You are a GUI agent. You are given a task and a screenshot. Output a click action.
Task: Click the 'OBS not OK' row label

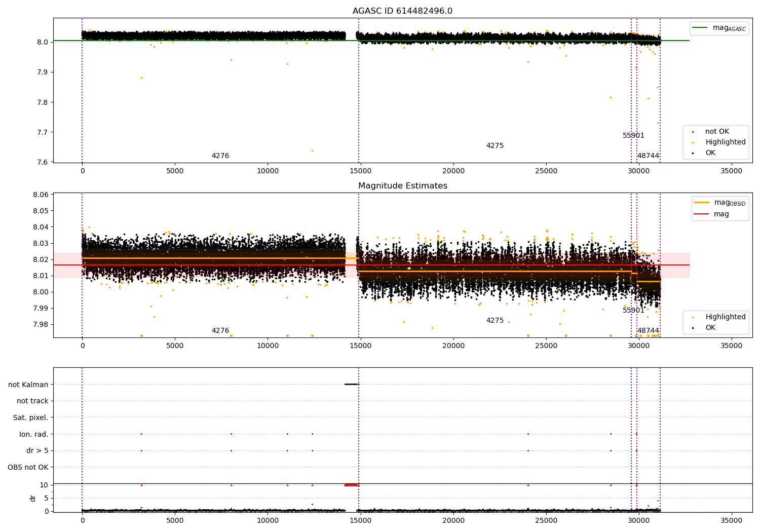(x=28, y=467)
